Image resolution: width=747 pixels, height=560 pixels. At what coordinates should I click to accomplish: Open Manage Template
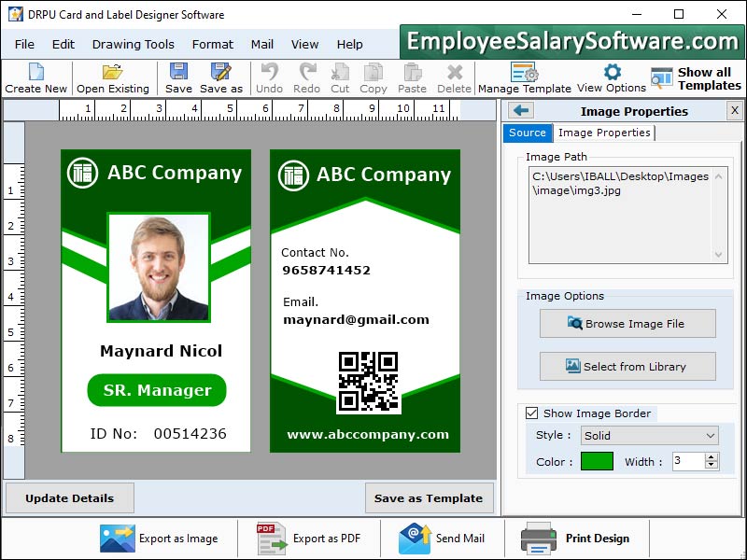click(x=525, y=77)
